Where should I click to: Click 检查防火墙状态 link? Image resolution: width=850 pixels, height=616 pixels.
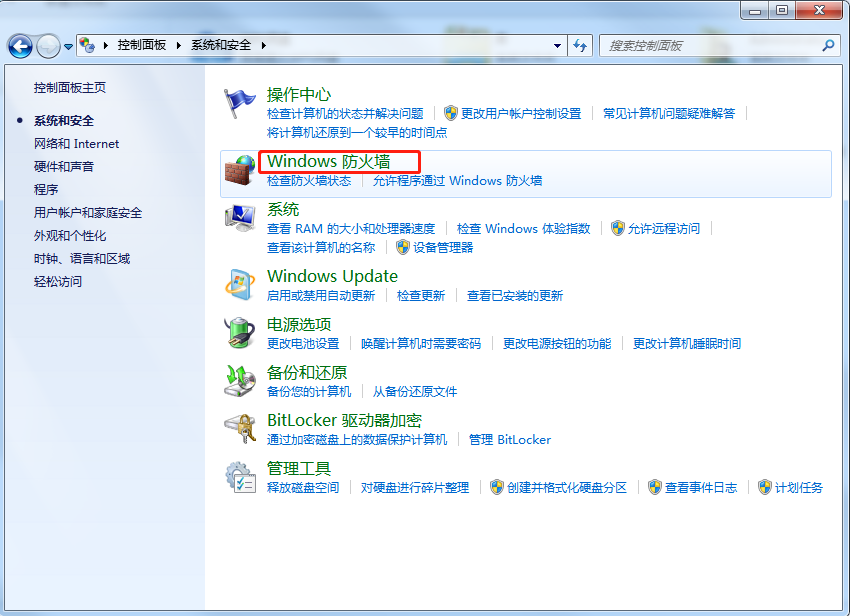click(x=309, y=181)
